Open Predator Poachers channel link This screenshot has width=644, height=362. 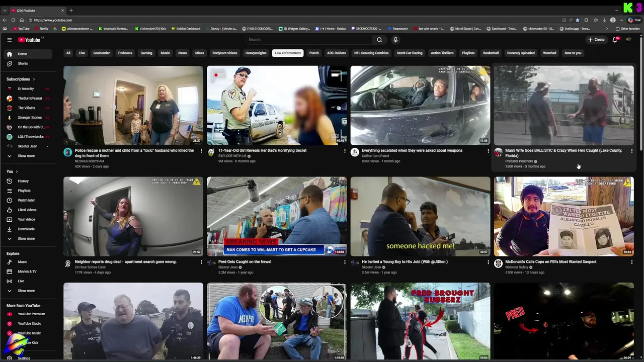(x=519, y=161)
